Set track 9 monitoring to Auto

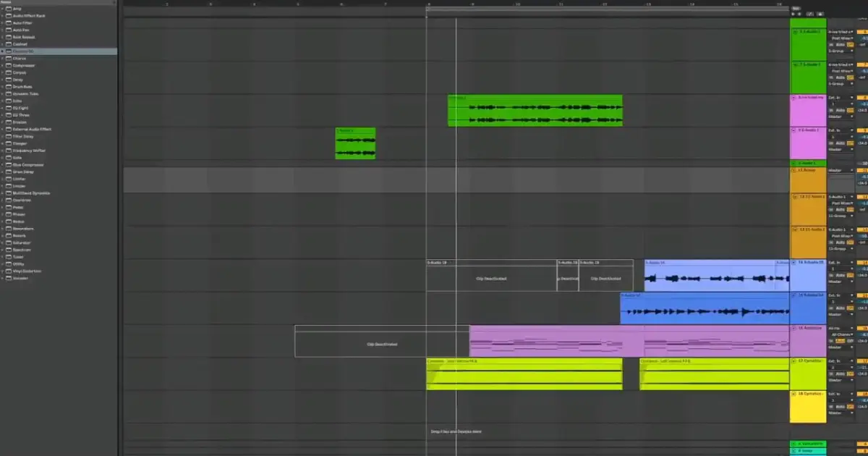pos(841,143)
